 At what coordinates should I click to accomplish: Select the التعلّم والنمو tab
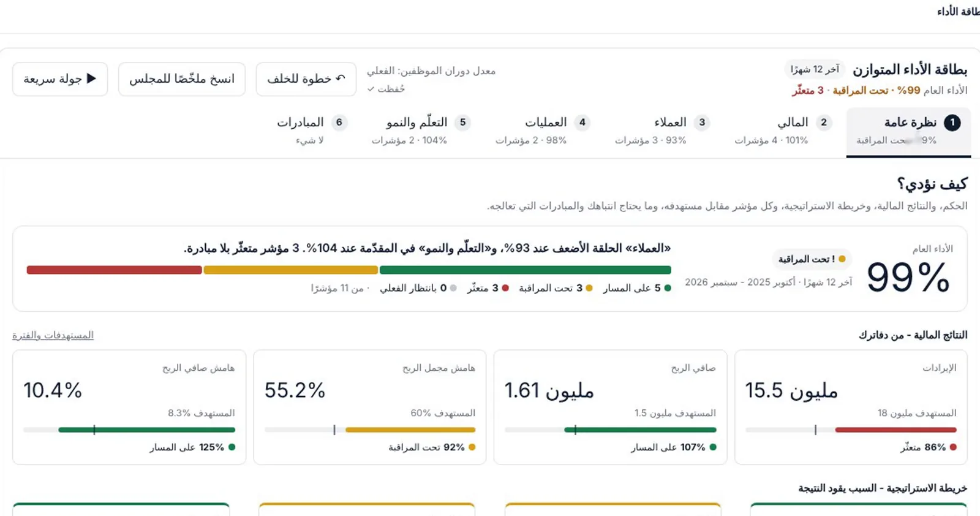[420, 131]
